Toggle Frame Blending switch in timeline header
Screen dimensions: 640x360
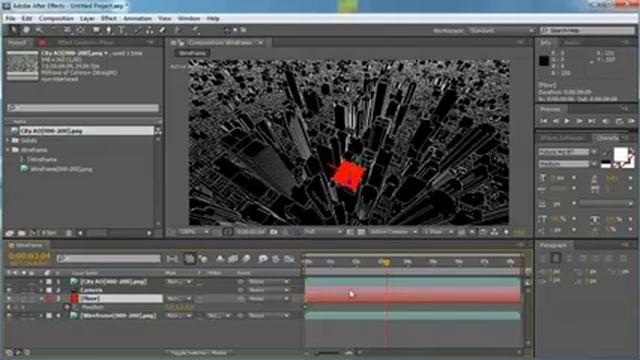coord(233,259)
